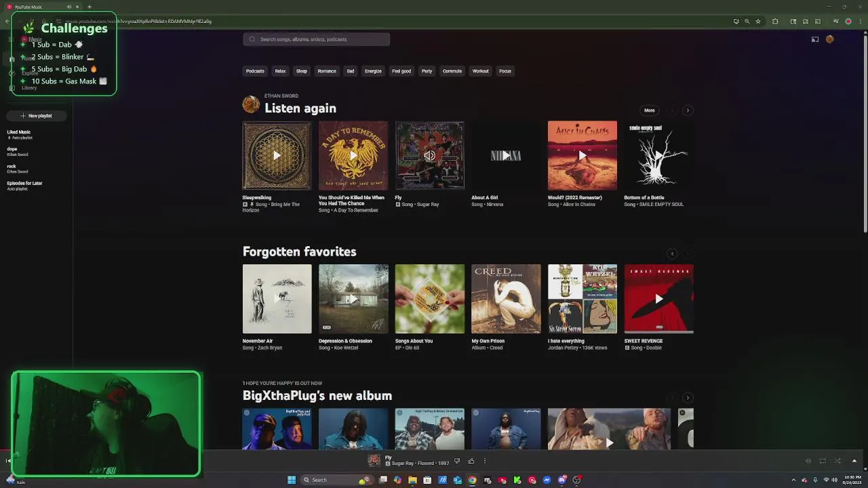868x488 pixels.
Task: Click the currently playing Fly thumbnail
Action: click(x=430, y=156)
